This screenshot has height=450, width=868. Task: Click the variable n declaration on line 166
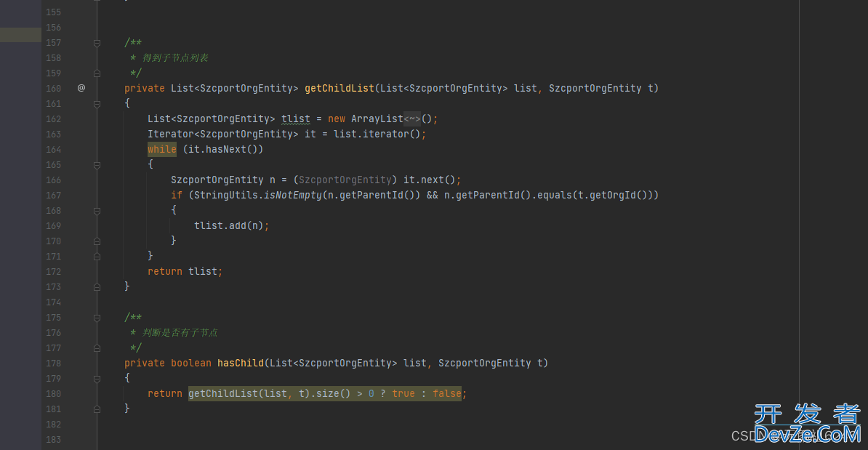273,180
